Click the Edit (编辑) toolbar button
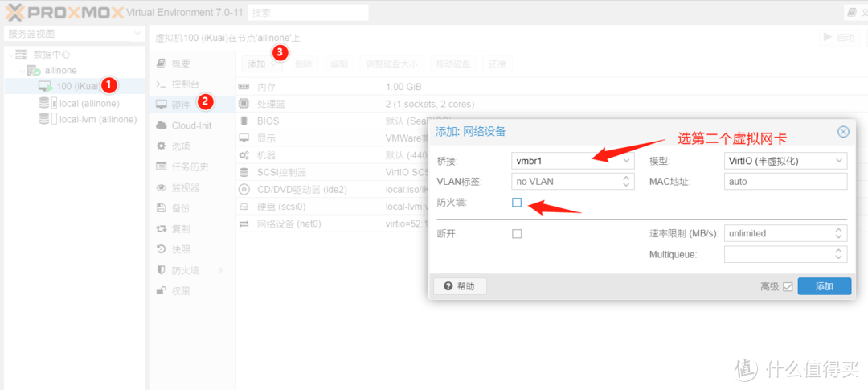 click(339, 64)
